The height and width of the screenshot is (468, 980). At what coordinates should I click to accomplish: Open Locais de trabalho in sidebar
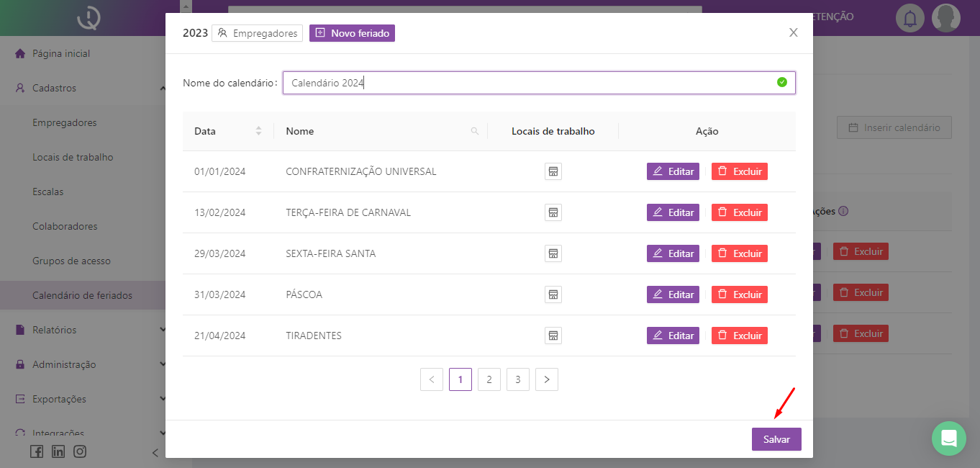coord(73,157)
